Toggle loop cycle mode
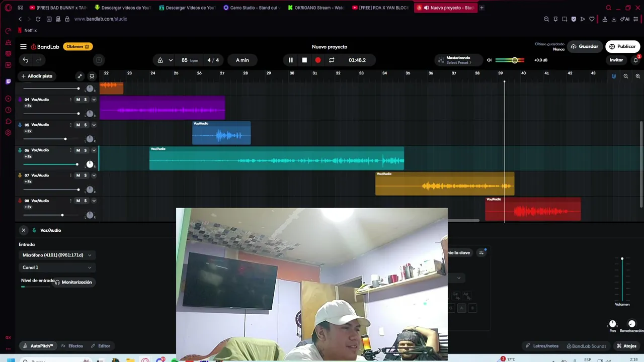Screen dimensions: 644x362 point(332,60)
